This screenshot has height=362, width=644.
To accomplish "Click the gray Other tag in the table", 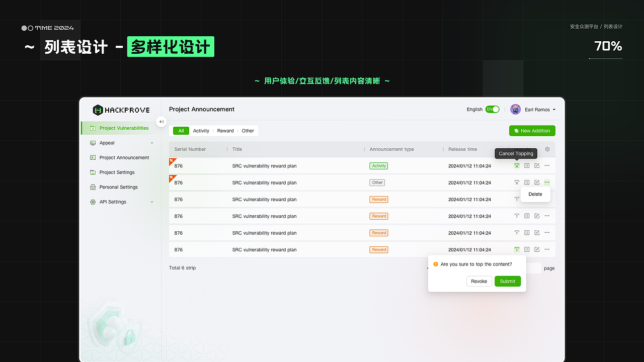I will pyautogui.click(x=377, y=183).
